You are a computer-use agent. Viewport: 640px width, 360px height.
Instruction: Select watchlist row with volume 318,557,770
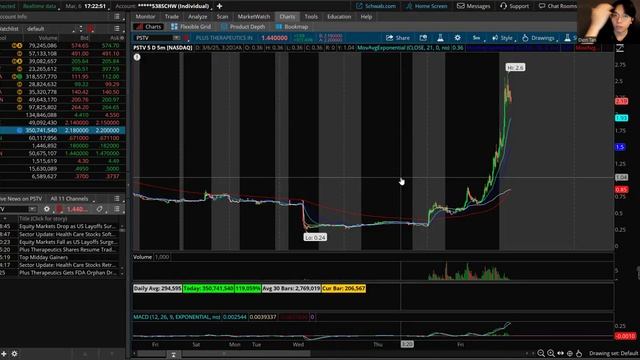(x=62, y=76)
